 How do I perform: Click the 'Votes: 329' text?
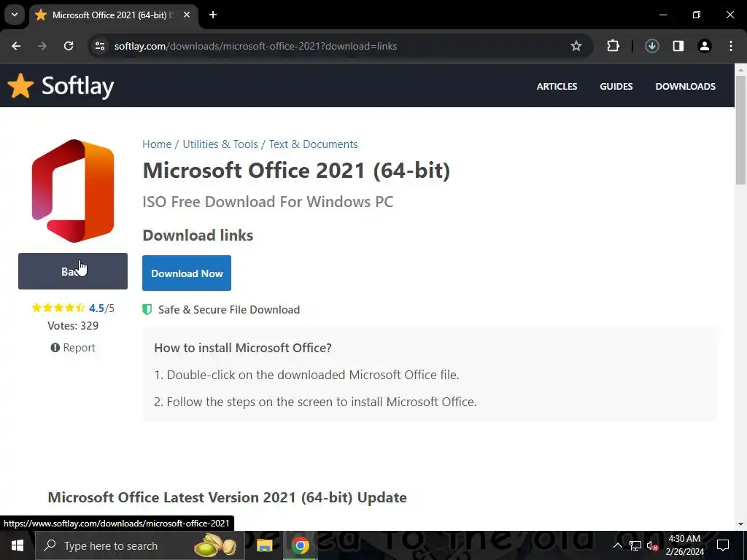point(73,326)
